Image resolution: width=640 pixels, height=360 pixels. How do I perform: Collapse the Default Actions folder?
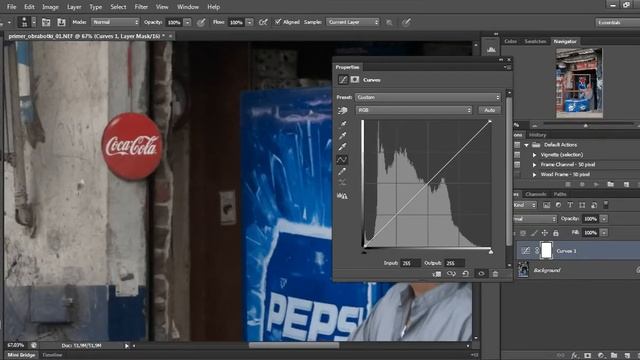(526, 145)
